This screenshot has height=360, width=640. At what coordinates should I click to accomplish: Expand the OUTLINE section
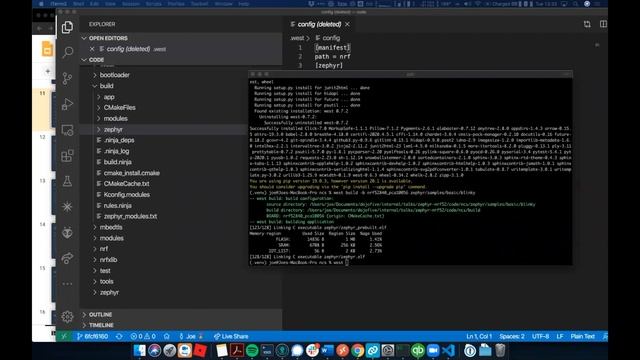tap(181, 315)
